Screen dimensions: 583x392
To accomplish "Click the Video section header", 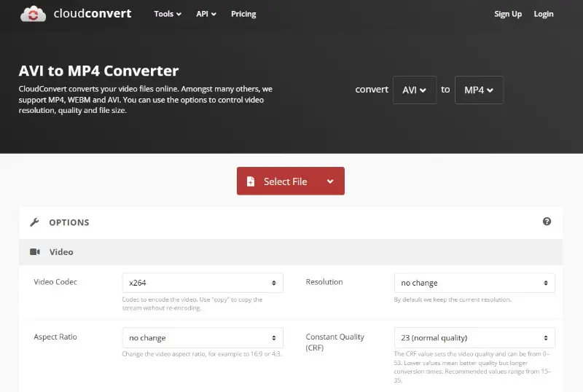I will point(61,252).
